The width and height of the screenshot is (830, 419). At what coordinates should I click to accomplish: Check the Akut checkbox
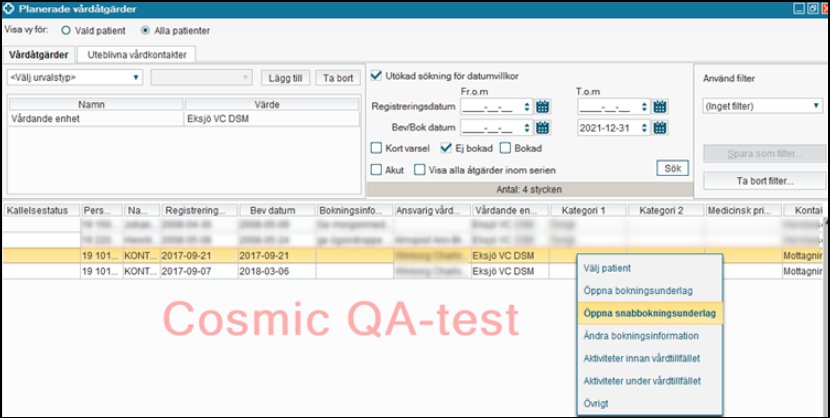point(377,170)
